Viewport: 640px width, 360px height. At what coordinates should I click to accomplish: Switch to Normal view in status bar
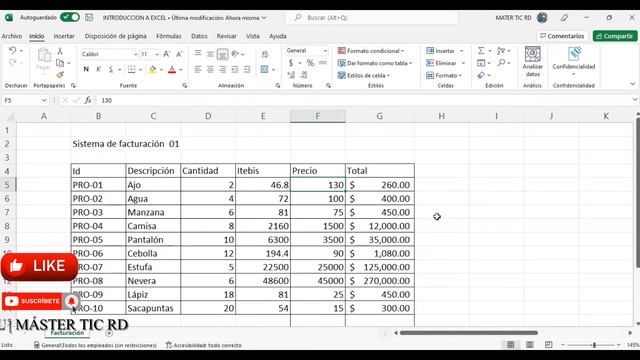click(511, 345)
